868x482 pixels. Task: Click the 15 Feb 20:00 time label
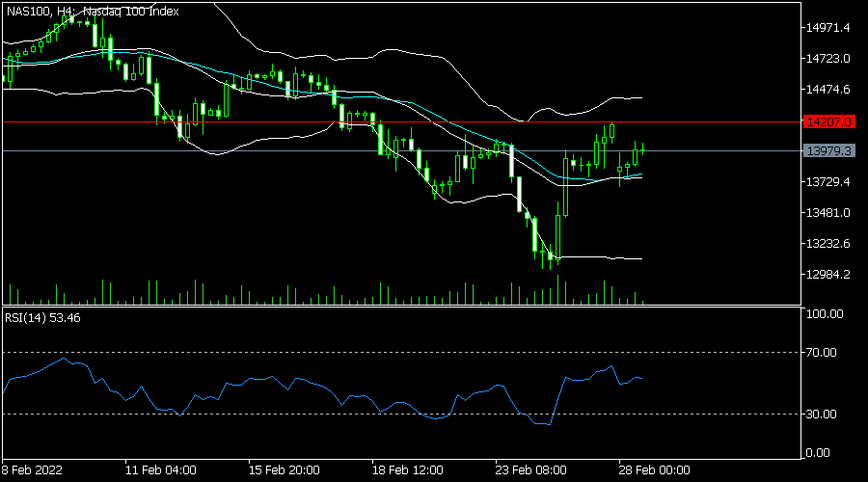(284, 470)
